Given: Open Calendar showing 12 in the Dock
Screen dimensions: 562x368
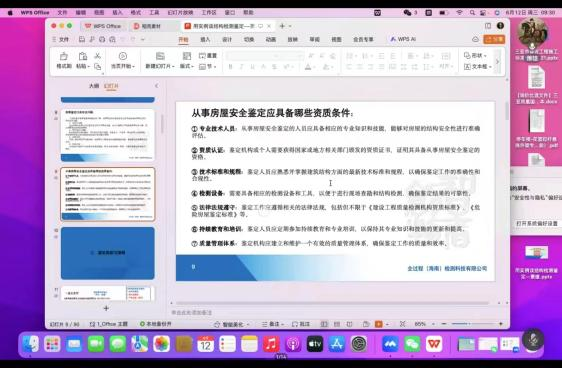Looking at the screenshot, I should 205,344.
